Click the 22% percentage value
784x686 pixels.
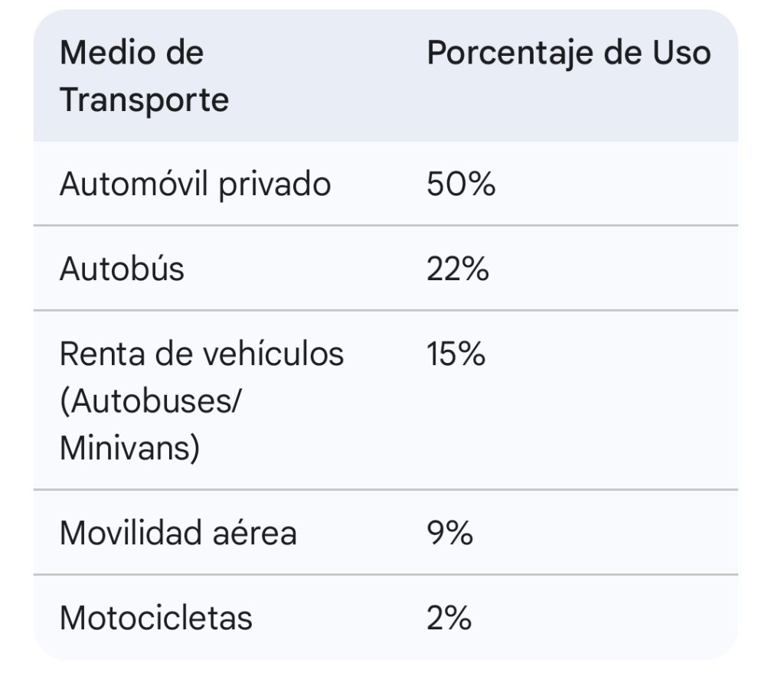click(458, 269)
